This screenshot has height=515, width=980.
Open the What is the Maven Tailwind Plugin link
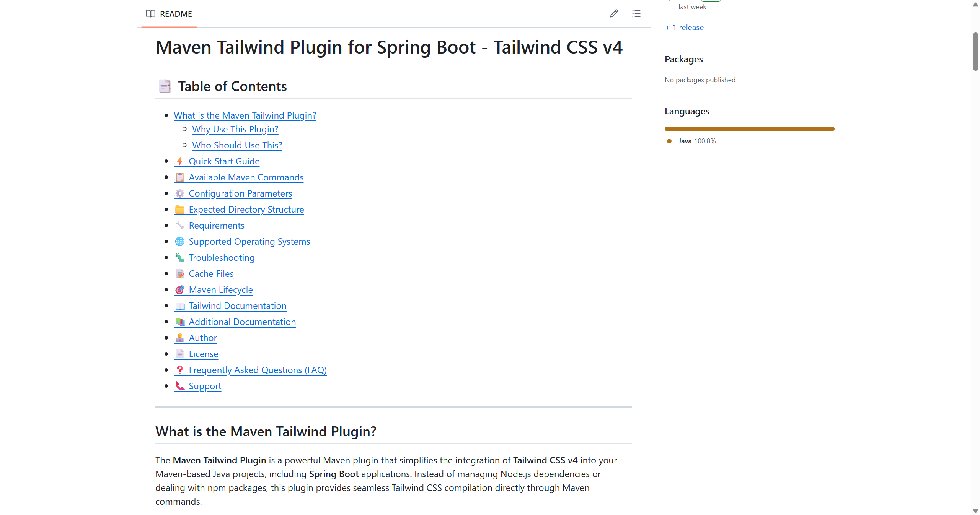tap(245, 115)
